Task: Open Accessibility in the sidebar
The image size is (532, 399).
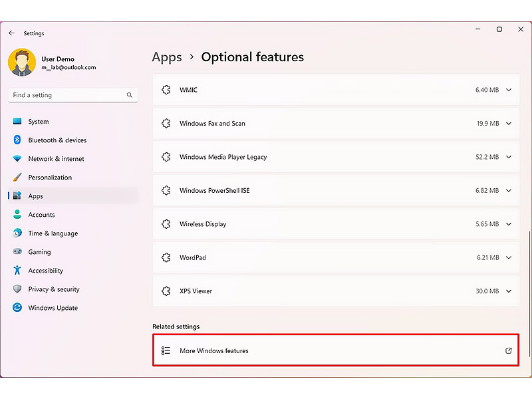Action: 73,271
